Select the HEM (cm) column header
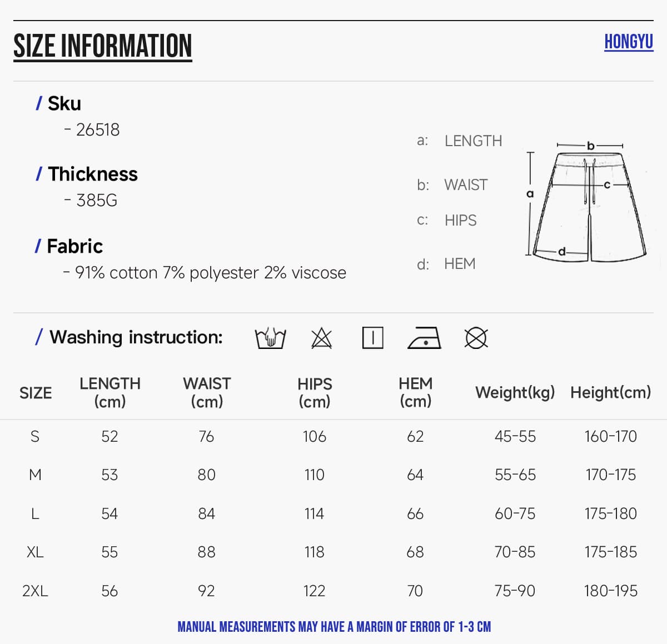Image resolution: width=667 pixels, height=644 pixels. coord(415,392)
